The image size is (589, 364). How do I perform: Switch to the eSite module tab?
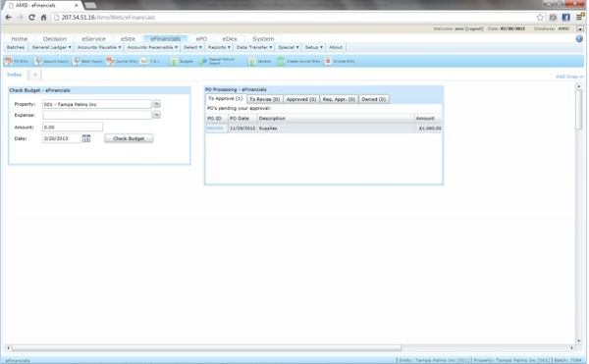click(128, 38)
